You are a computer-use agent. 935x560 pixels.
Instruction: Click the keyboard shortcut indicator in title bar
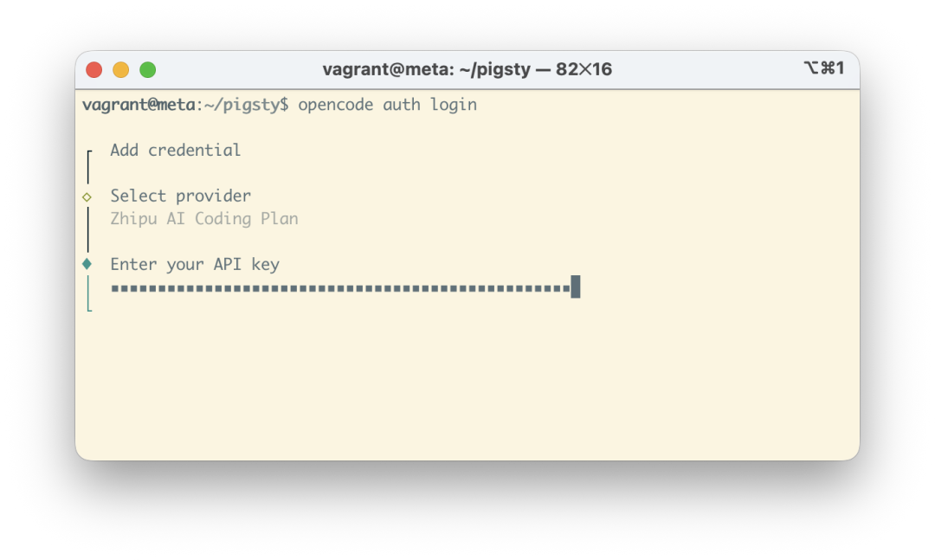click(824, 68)
